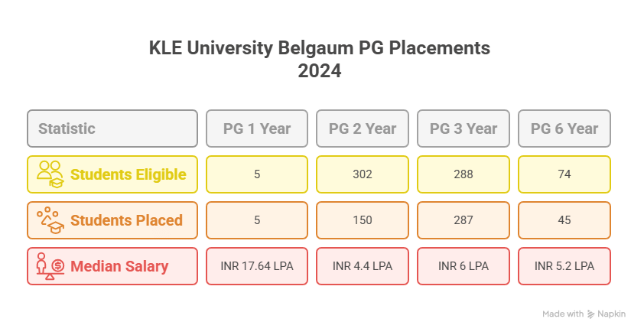Click the 302 eligible students cell
Screen dimensions: 644x335
click(363, 174)
